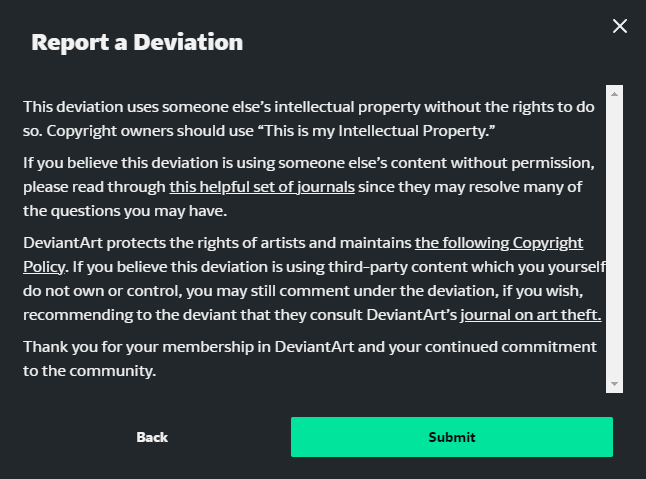
Task: Click the "Report a Deviation" heading
Action: [x=137, y=42]
